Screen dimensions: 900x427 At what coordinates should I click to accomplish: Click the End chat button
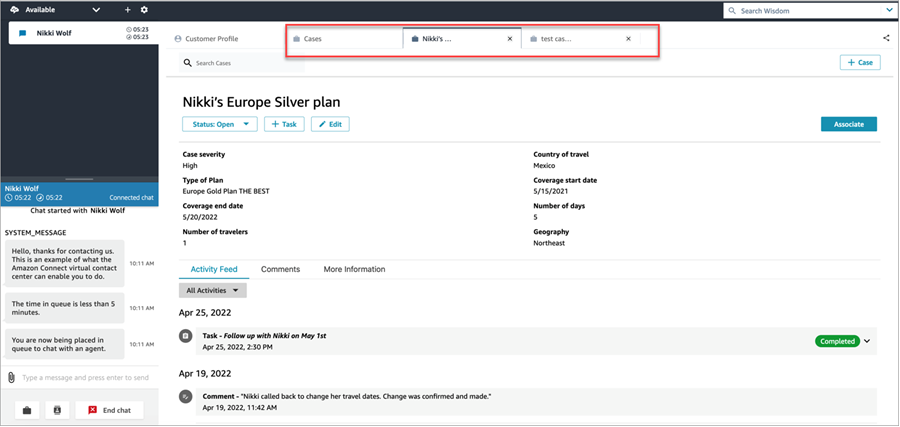(x=110, y=410)
